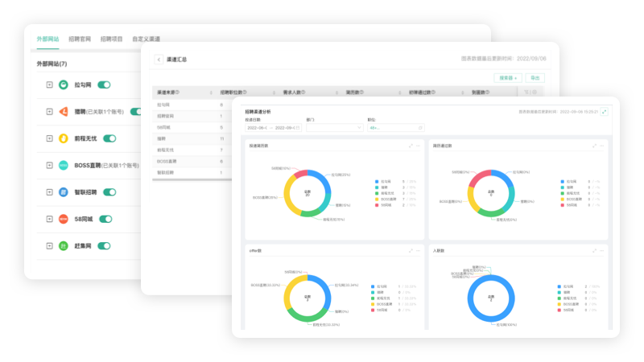
Task: Expand the 前程无忧 row
Action: coord(49,138)
